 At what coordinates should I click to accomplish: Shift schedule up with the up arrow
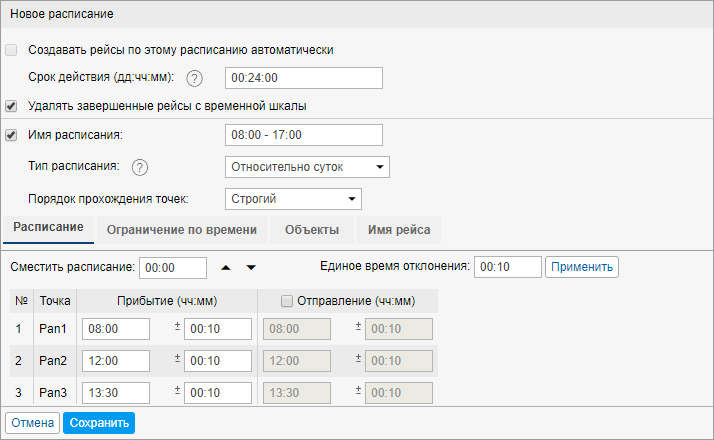226,267
